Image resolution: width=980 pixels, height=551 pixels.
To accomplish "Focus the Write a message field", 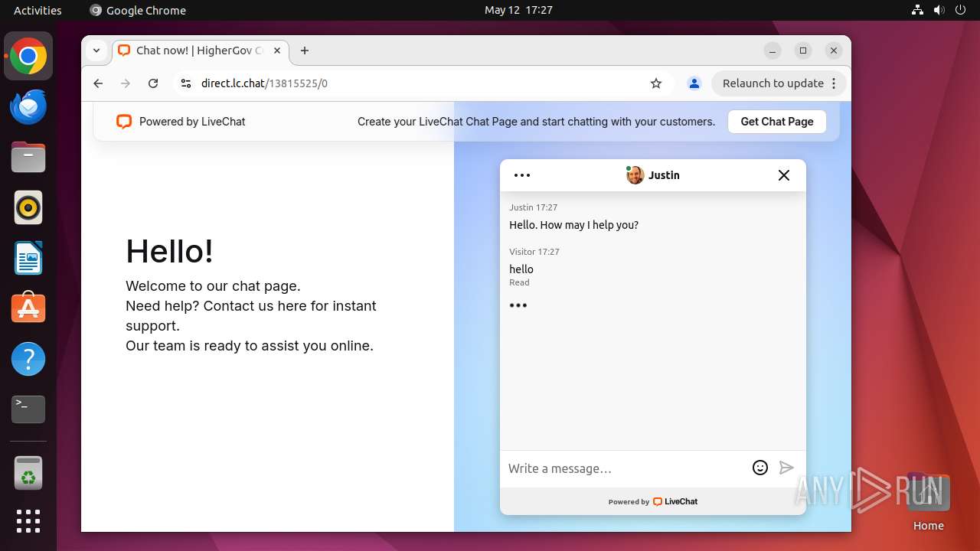I will coord(626,468).
